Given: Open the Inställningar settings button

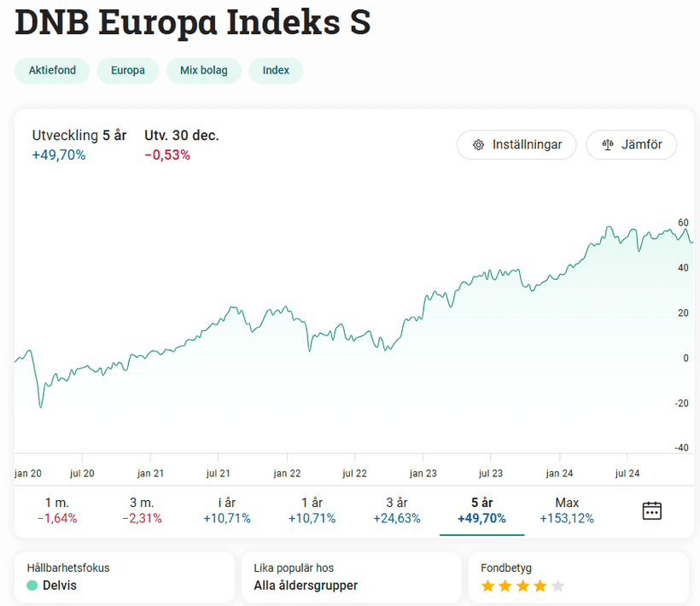Looking at the screenshot, I should (x=517, y=145).
